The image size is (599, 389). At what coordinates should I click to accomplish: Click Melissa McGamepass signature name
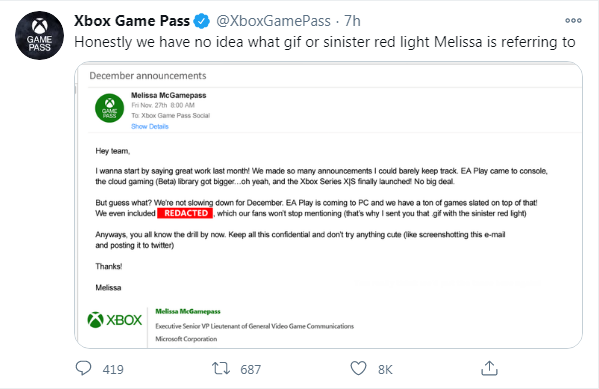[188, 311]
